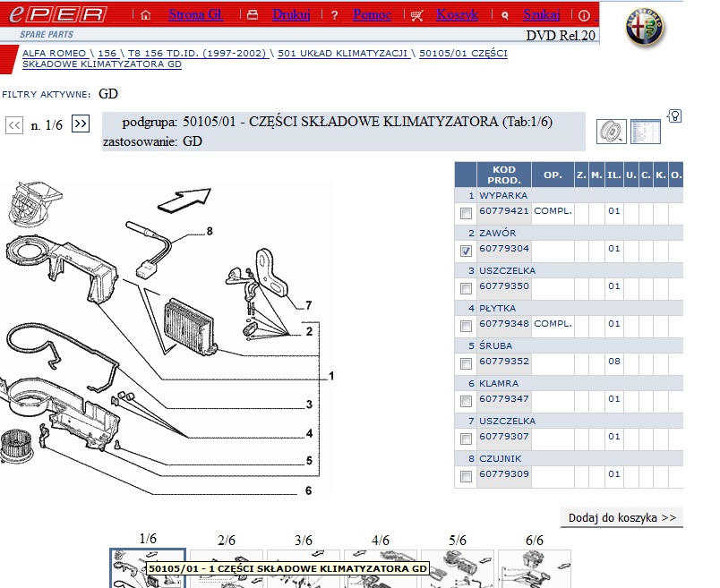Click callout number 4 in diagram
The height and width of the screenshot is (588, 720).
click(x=309, y=434)
